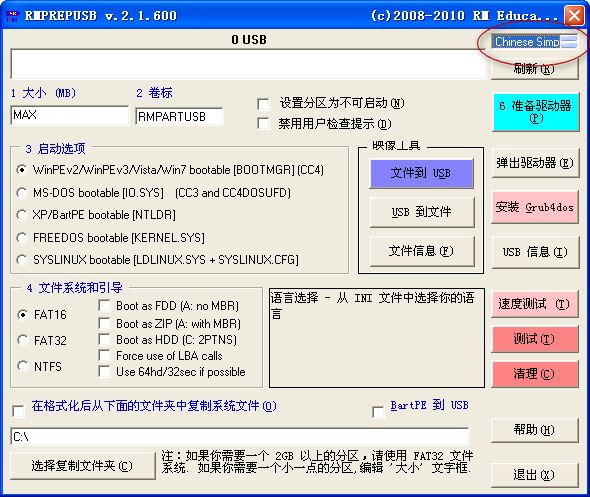Image resolution: width=590 pixels, height=497 pixels.
Task: Select MS-DOS bootable [IO.SYS] option
Action: 22,193
